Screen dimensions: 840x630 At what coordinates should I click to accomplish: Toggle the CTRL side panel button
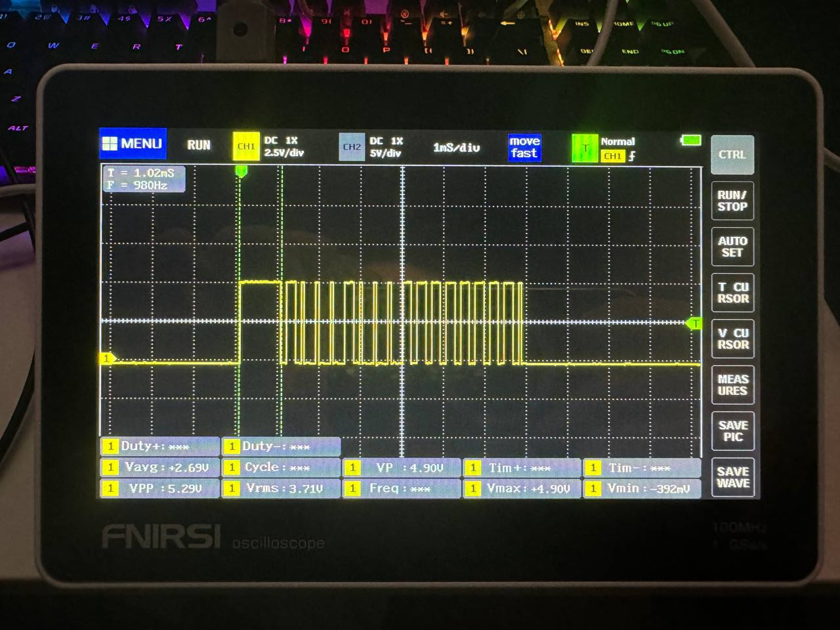click(x=732, y=155)
